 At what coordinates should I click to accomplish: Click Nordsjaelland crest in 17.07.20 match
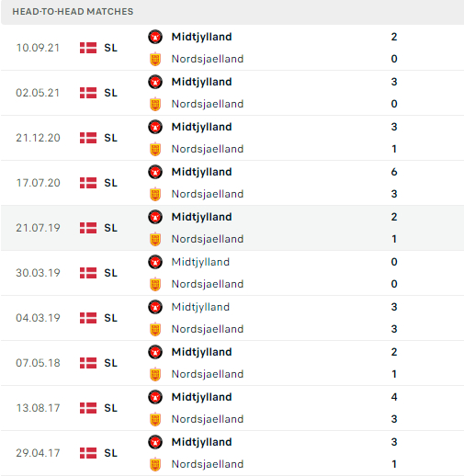[155, 194]
